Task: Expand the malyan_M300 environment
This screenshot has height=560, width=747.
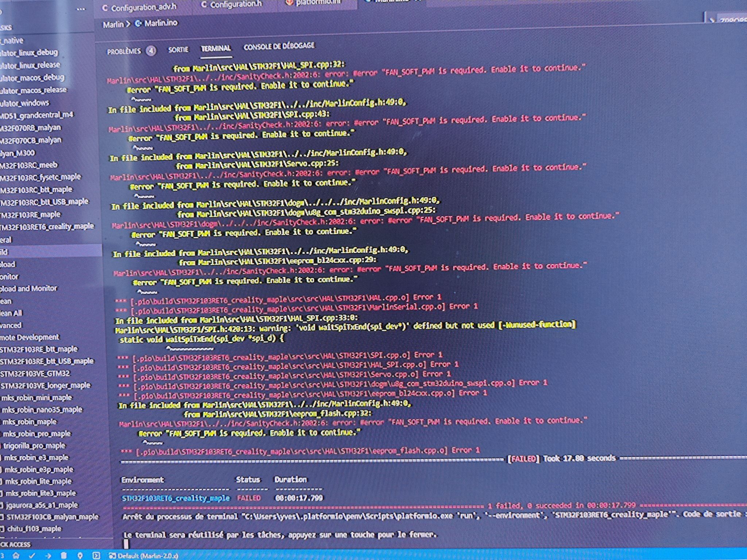Action: pos(18,153)
